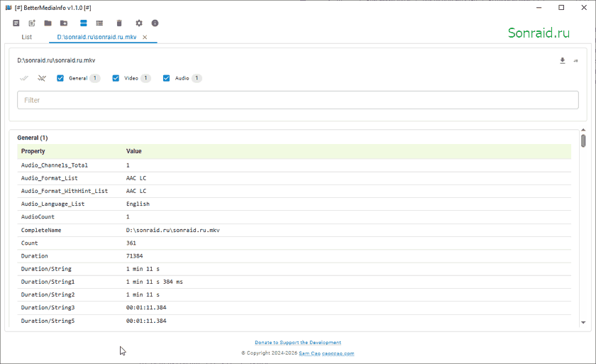Open the About info circle icon
This screenshot has width=596, height=364.
pos(155,23)
